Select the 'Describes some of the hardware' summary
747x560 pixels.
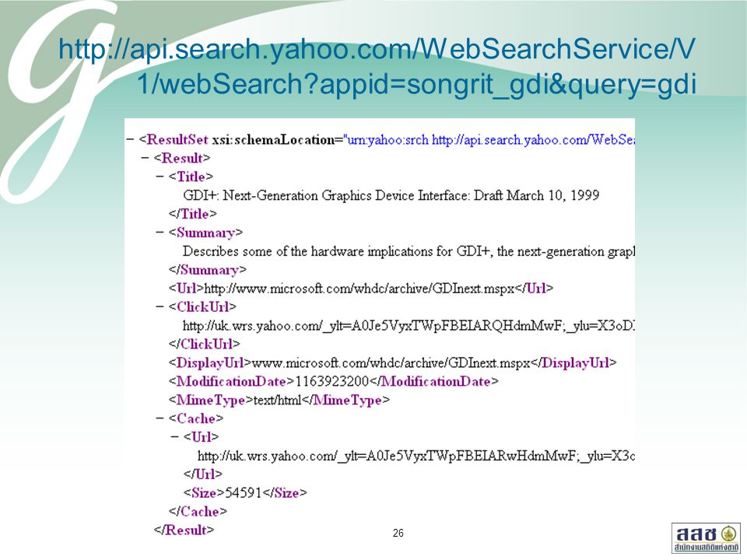point(409,251)
